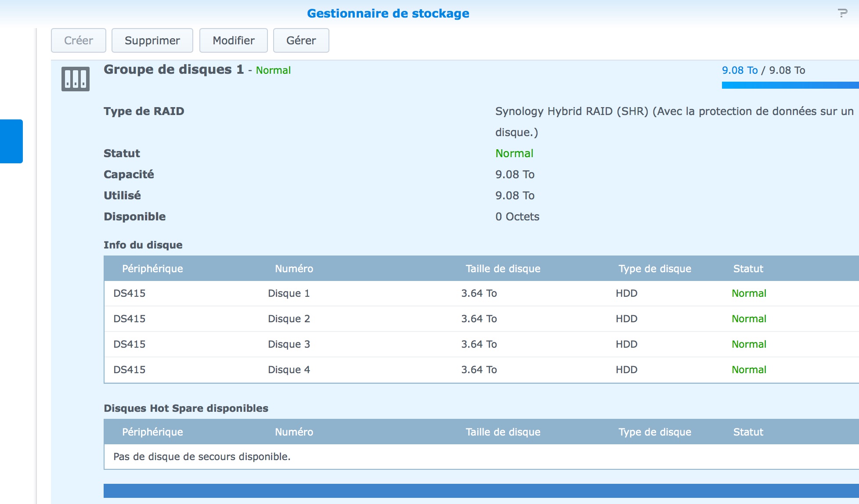Click the disk group icon
Viewport: 859px width, 504px height.
(76, 79)
